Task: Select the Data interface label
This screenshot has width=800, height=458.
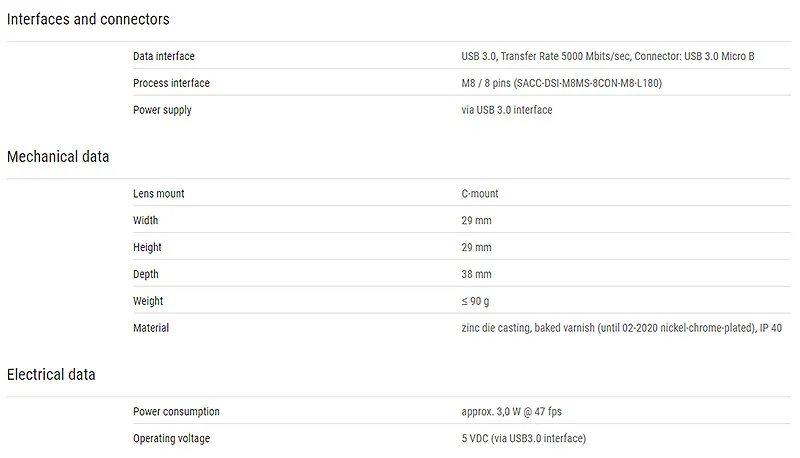Action: [164, 56]
